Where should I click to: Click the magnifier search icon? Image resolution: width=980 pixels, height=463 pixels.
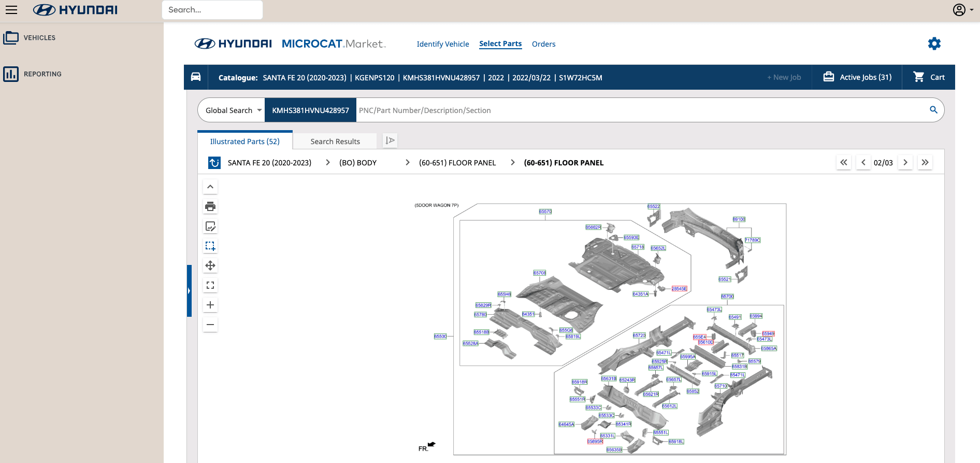(933, 110)
